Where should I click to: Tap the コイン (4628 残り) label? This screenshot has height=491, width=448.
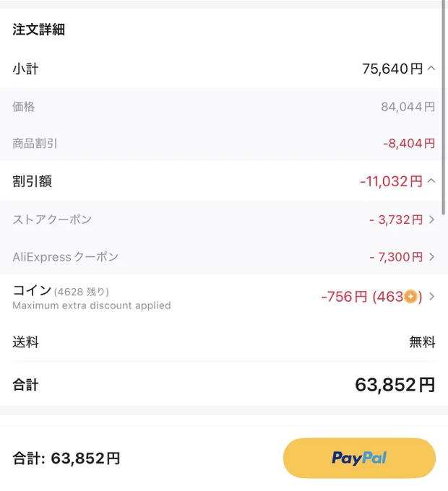pyautogui.click(x=61, y=290)
